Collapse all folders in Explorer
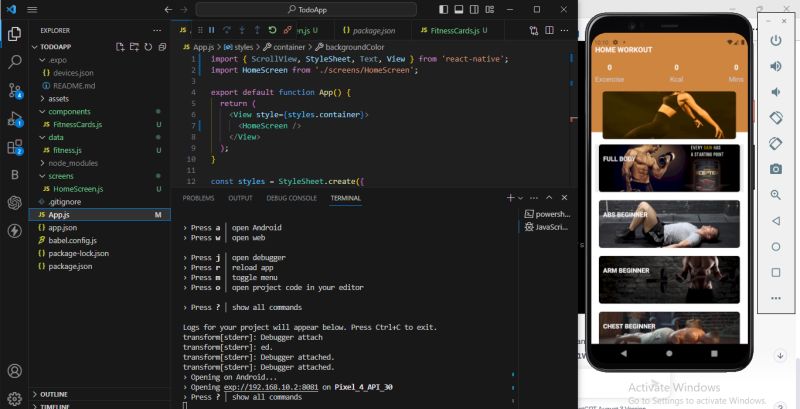Image resolution: width=800 pixels, height=409 pixels. pyautogui.click(x=162, y=47)
